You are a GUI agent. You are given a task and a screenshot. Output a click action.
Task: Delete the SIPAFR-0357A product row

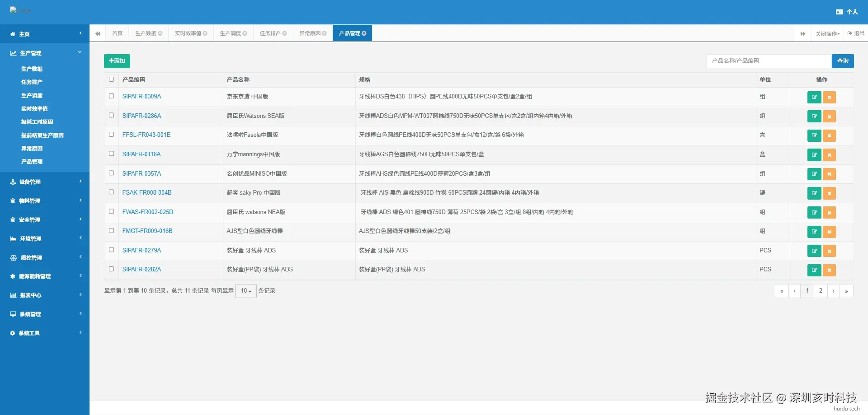[829, 174]
